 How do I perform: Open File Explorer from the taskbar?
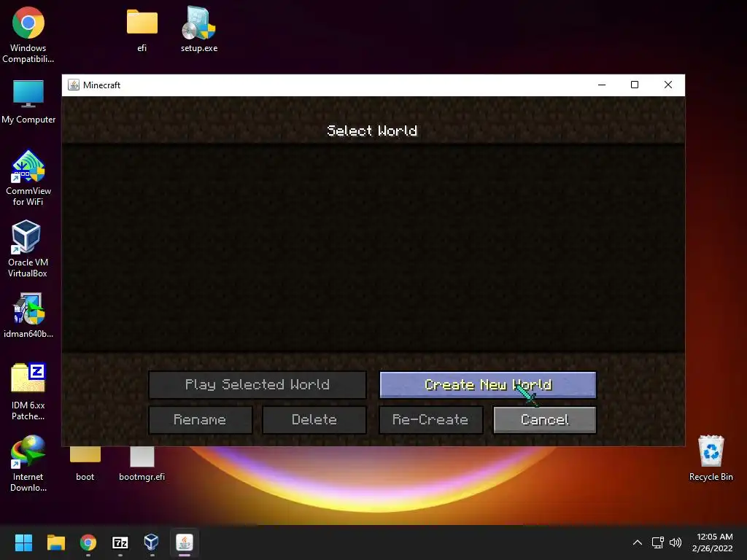pos(55,542)
